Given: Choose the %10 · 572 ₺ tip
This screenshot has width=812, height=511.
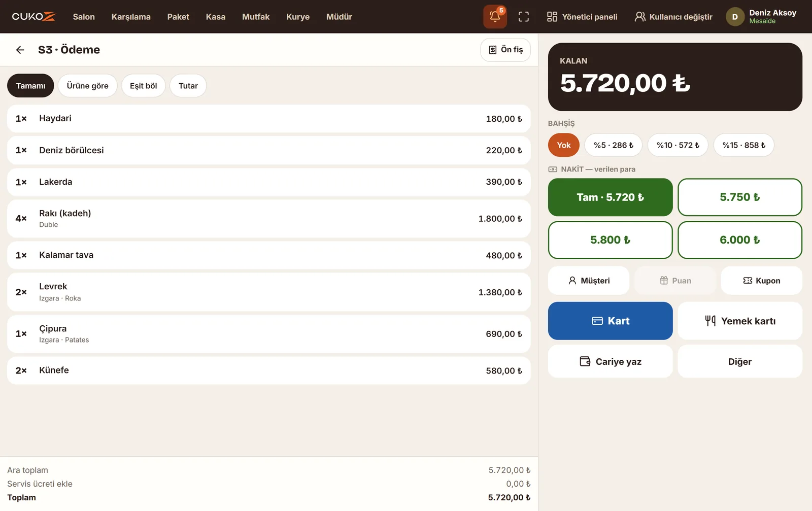Looking at the screenshot, I should click(678, 145).
